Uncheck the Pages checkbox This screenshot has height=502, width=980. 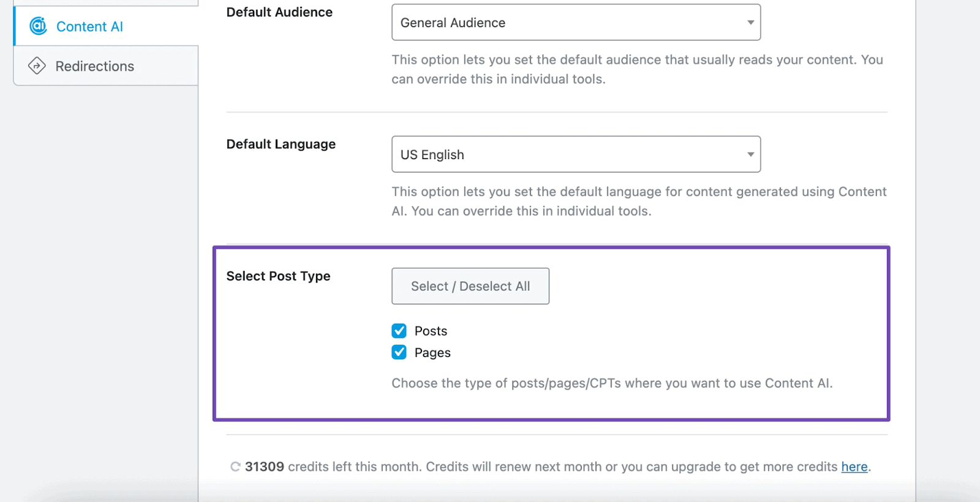(399, 352)
